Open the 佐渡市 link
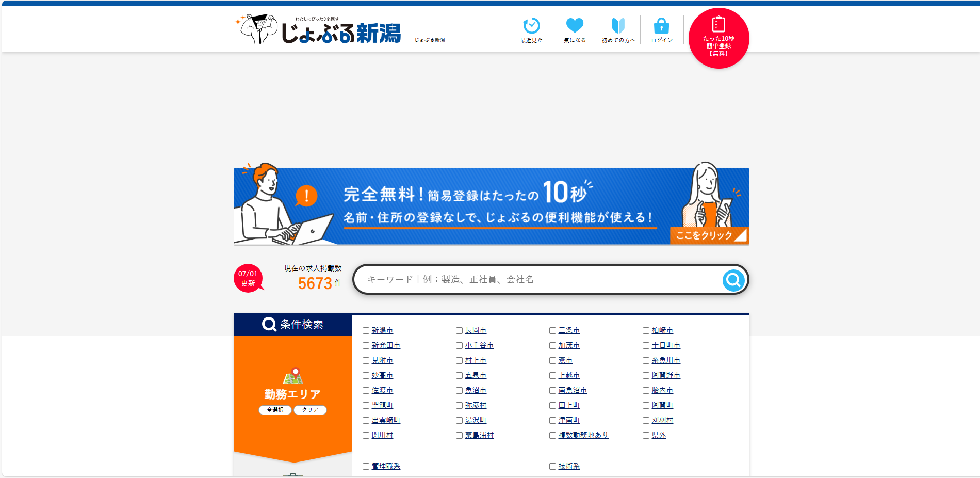Image resolution: width=980 pixels, height=478 pixels. (x=382, y=390)
